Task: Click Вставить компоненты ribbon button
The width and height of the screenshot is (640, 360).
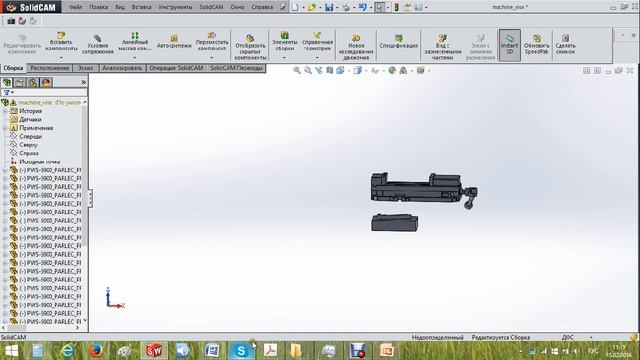Action: point(61,43)
